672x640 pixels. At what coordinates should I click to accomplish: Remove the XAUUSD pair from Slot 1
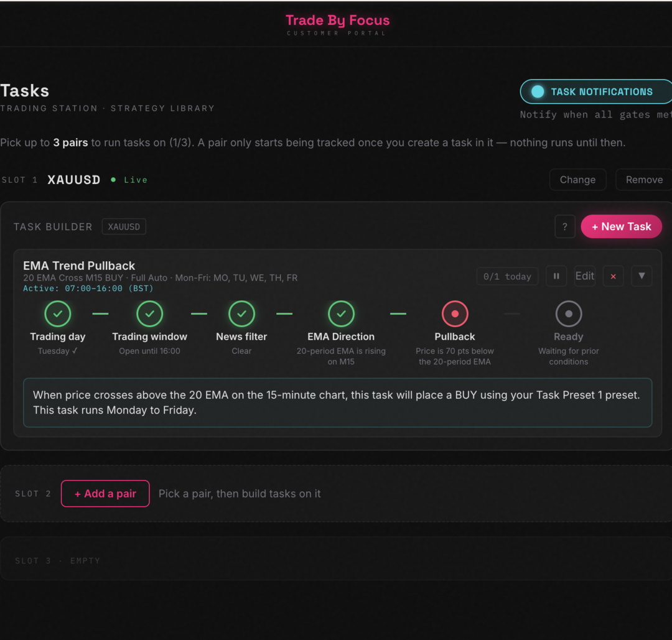[x=644, y=180]
